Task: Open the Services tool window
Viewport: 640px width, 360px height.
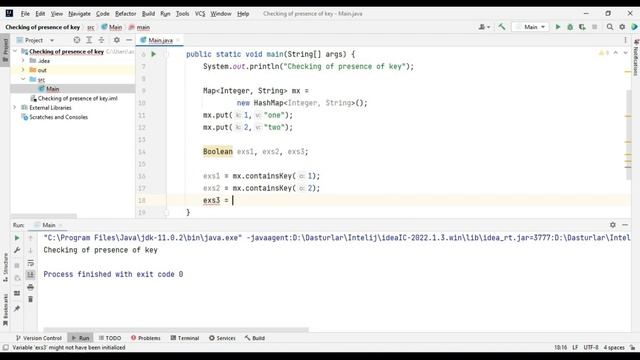Action: [222, 338]
